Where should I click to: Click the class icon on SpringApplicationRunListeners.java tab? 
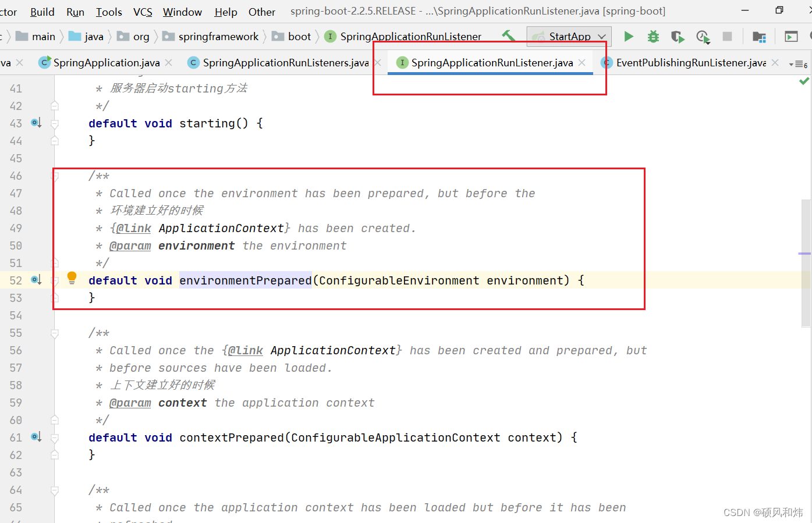(x=193, y=62)
